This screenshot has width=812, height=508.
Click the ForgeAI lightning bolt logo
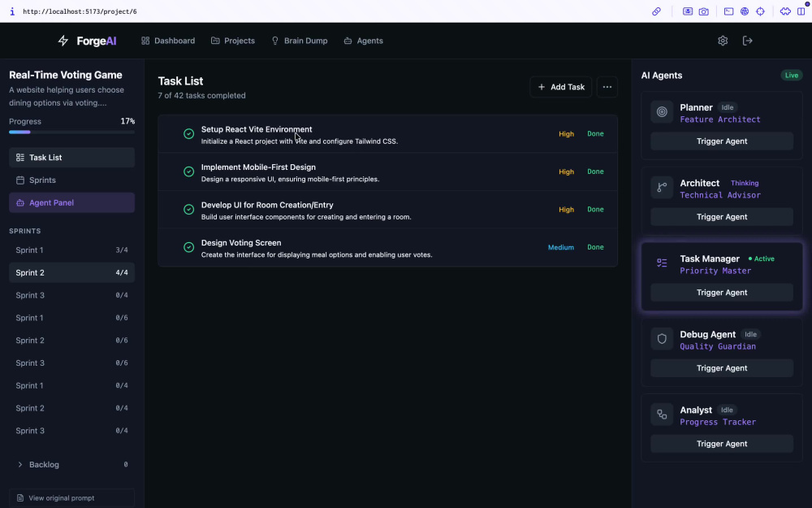pos(63,41)
